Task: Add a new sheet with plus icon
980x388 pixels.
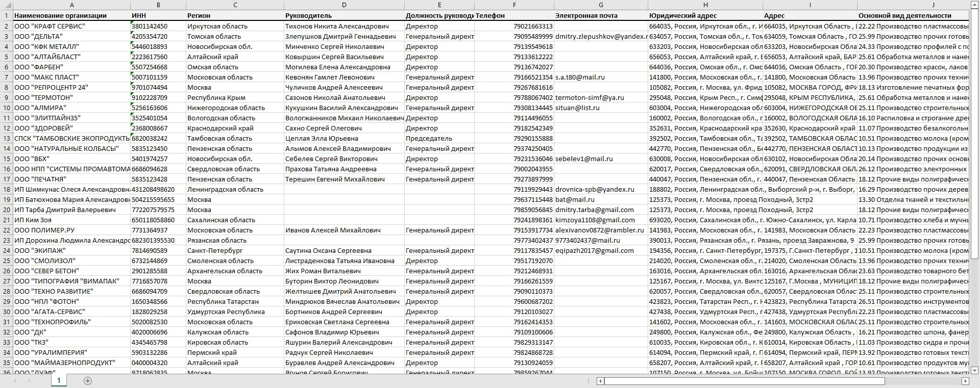Action: [87, 381]
